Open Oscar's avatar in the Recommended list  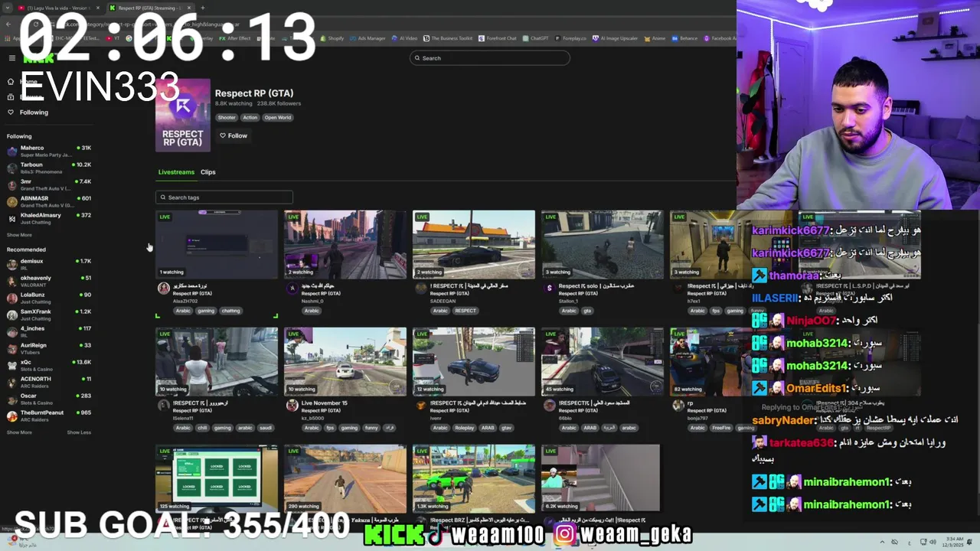click(12, 399)
